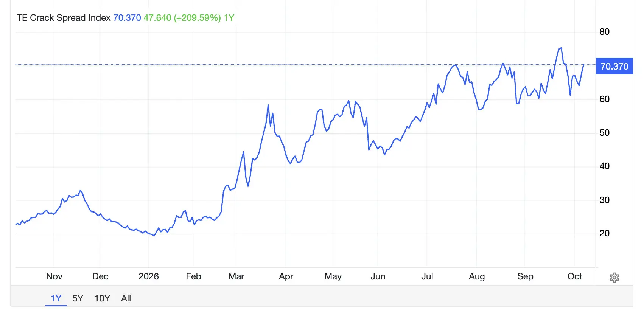
Task: Click the green 47.640 change value
Action: (x=157, y=18)
